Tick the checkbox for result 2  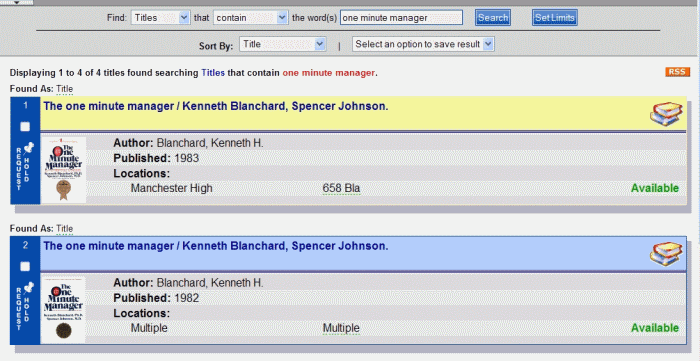click(x=25, y=266)
